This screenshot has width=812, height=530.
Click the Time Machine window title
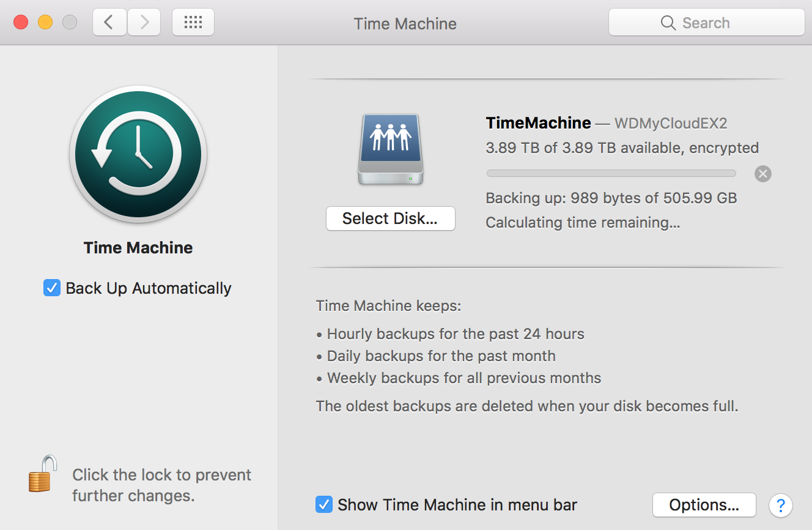tap(405, 24)
